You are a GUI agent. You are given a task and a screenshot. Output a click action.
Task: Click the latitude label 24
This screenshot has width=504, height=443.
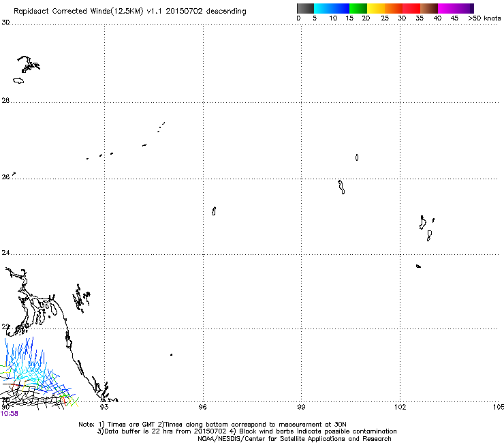[5, 253]
